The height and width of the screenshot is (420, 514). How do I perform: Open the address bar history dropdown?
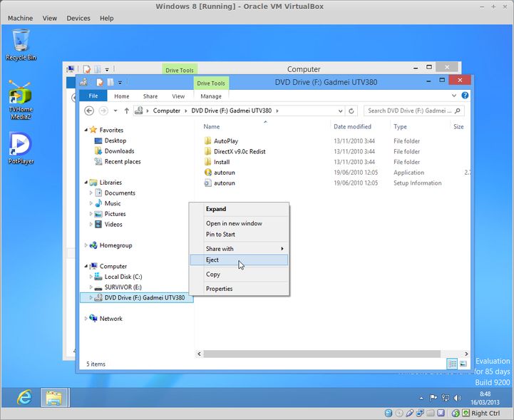(341, 111)
